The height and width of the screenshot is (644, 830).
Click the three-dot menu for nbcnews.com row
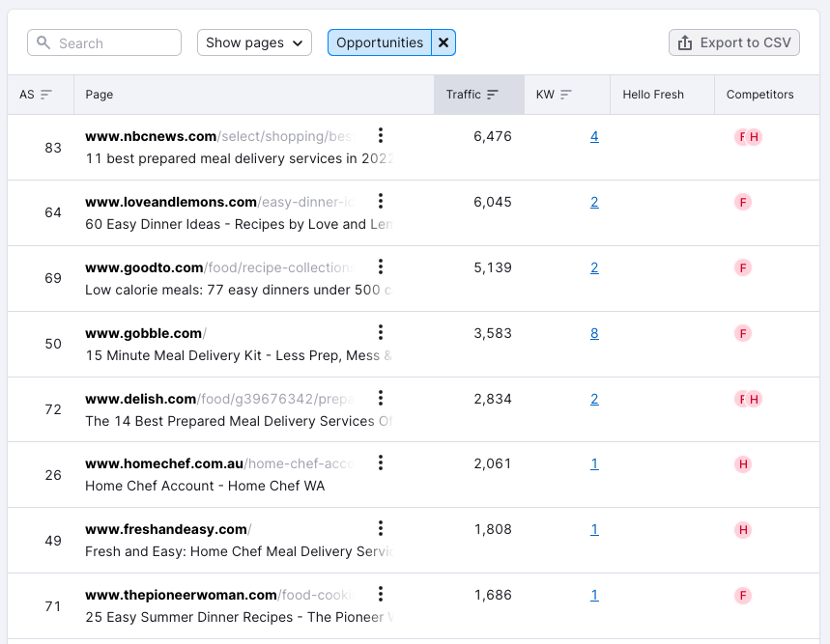pos(381,136)
